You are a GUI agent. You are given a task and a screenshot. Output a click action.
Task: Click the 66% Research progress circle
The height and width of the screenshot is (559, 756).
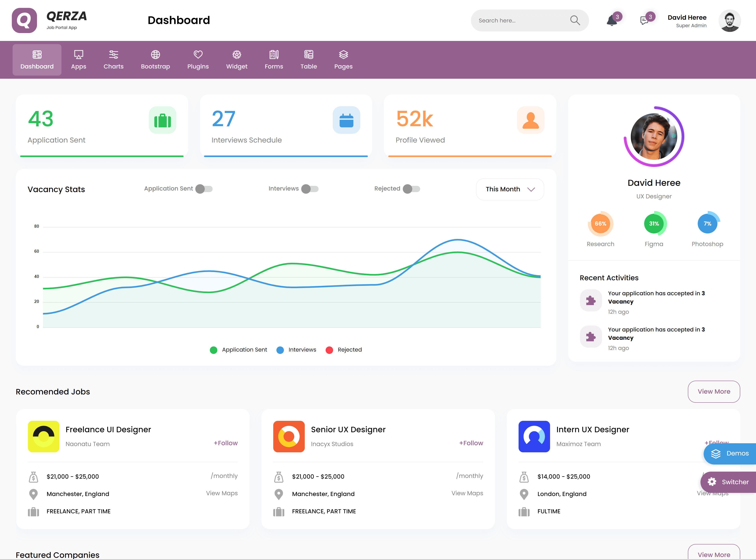(x=600, y=224)
